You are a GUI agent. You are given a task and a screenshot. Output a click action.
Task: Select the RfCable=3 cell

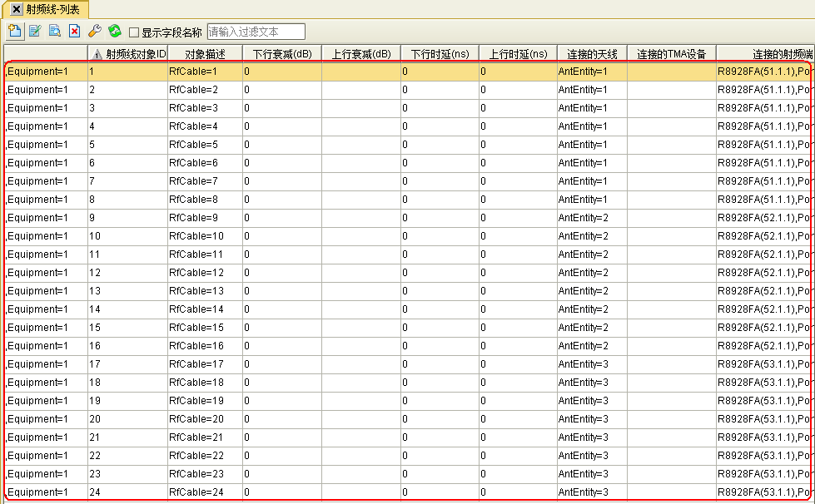coord(205,108)
